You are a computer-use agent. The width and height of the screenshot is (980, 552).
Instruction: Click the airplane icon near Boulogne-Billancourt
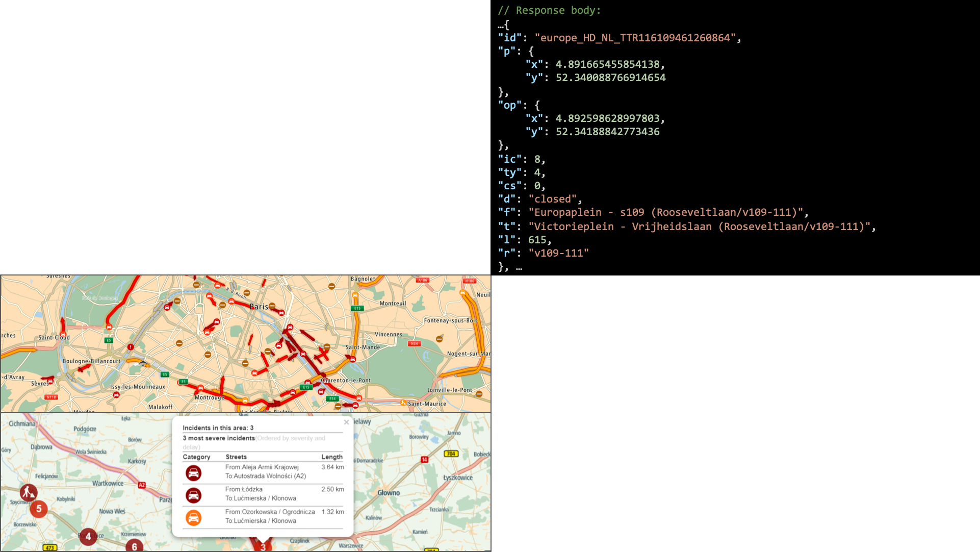click(143, 362)
